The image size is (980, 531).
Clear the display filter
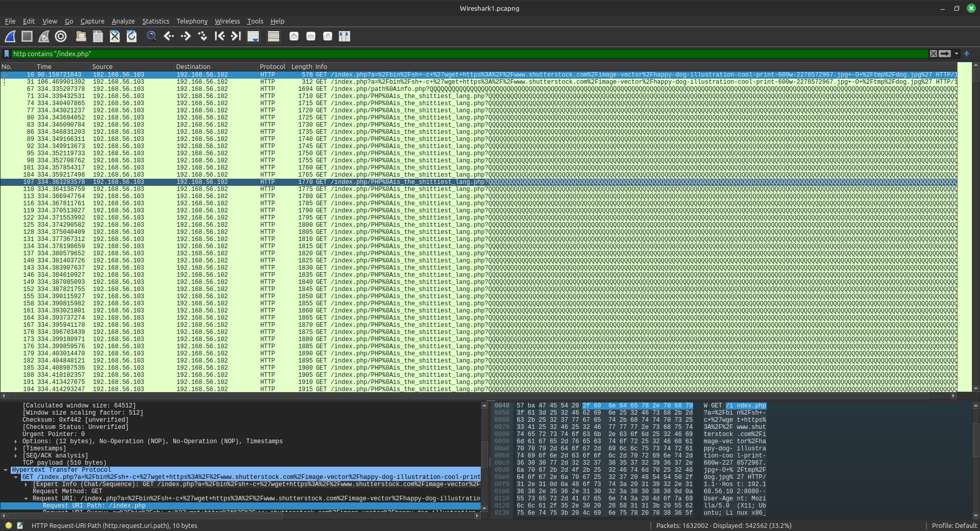[x=934, y=54]
